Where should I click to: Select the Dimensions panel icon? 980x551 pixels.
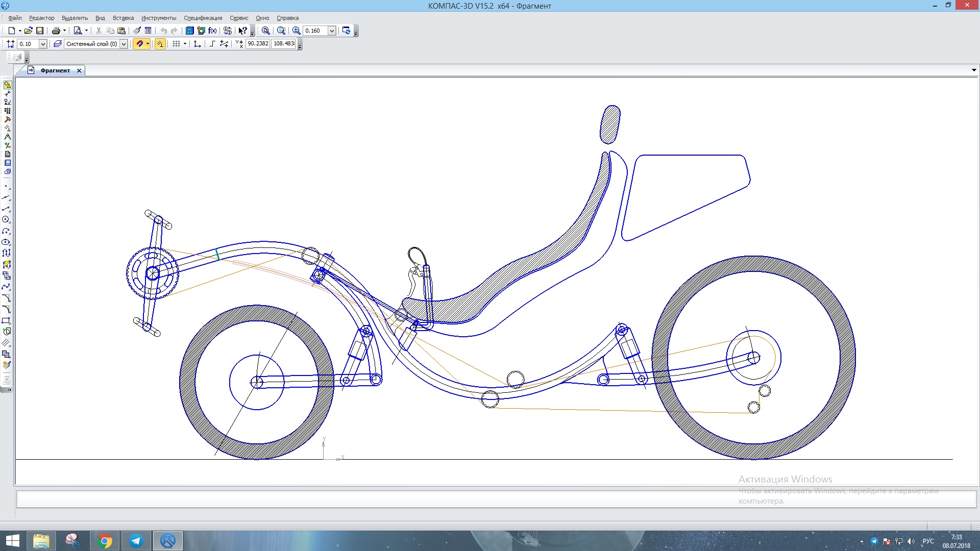pyautogui.click(x=7, y=93)
